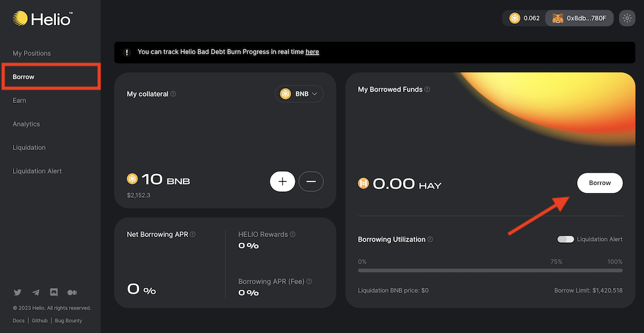Open the 0x8db...780F wallet menu
Screen dimensions: 644x333
[x=580, y=18]
